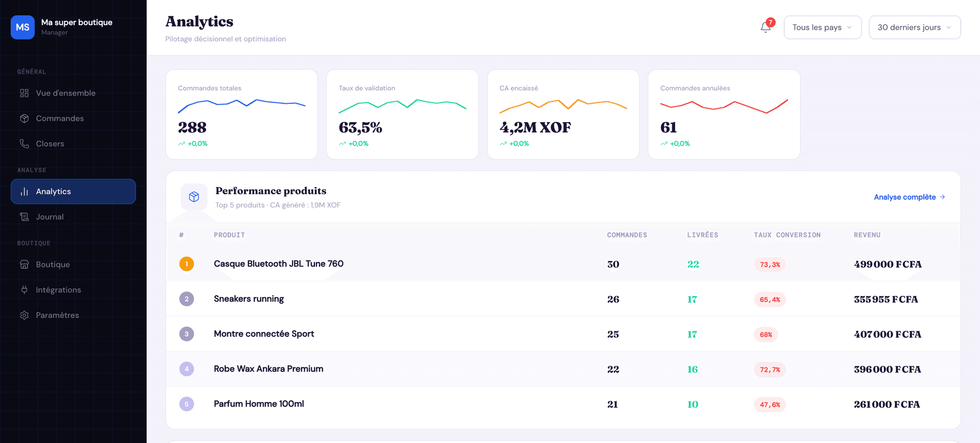980x443 pixels.
Task: Open the 30 derniers jours dropdown
Action: 915,27
